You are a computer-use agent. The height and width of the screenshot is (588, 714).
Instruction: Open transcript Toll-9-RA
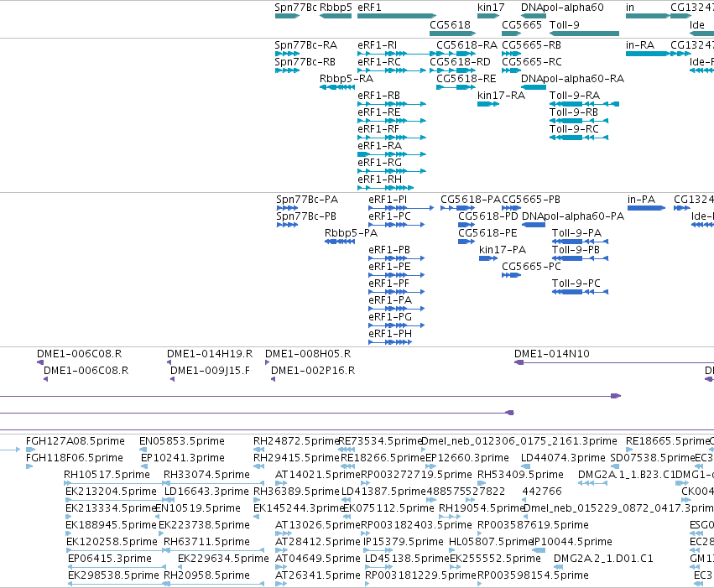coord(575,96)
